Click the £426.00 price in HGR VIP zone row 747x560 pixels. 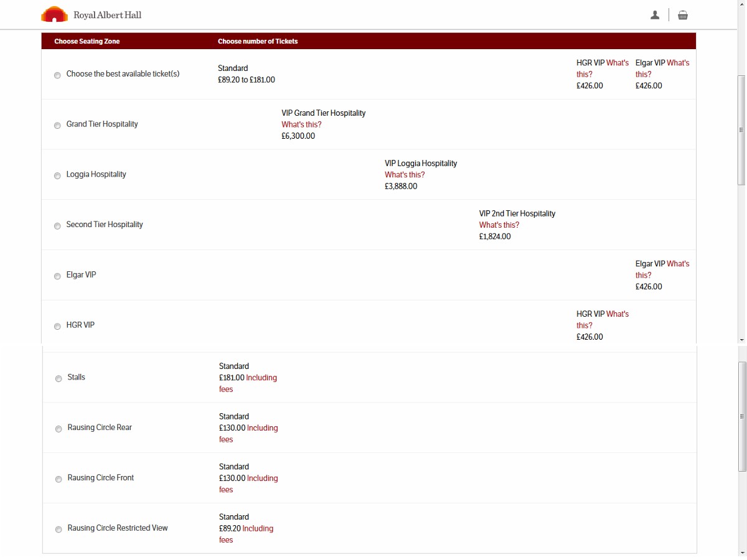click(x=590, y=337)
